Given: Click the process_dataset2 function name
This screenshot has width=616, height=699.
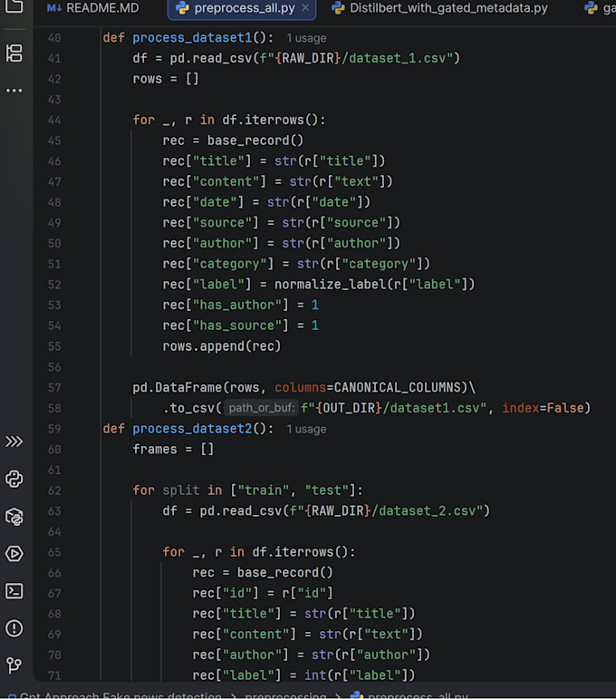Looking at the screenshot, I should (x=192, y=429).
